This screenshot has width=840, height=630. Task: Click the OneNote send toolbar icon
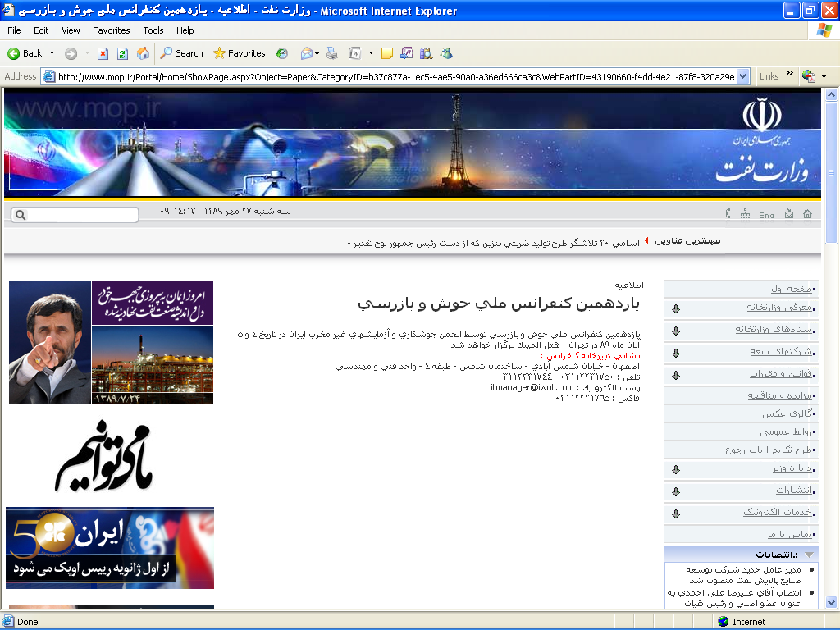(x=407, y=53)
